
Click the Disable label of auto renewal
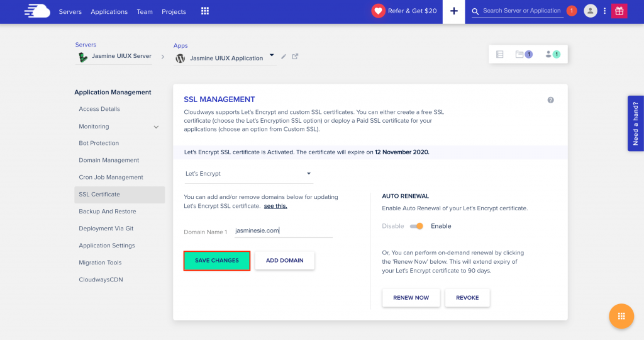point(393,226)
